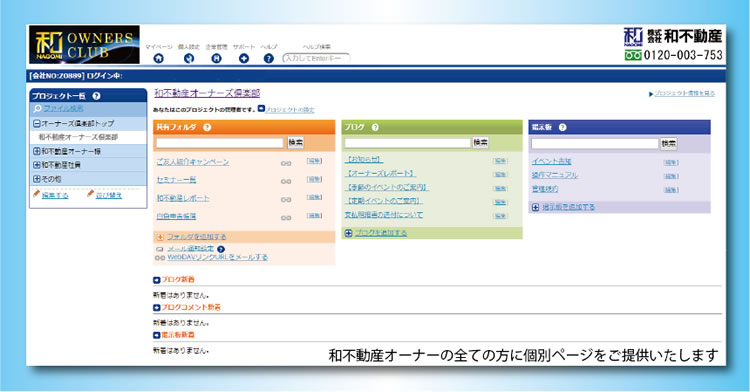Screen dimensions: 750x392
Task: Click link icon for セミナー一覧
Action: pyautogui.click(x=286, y=182)
